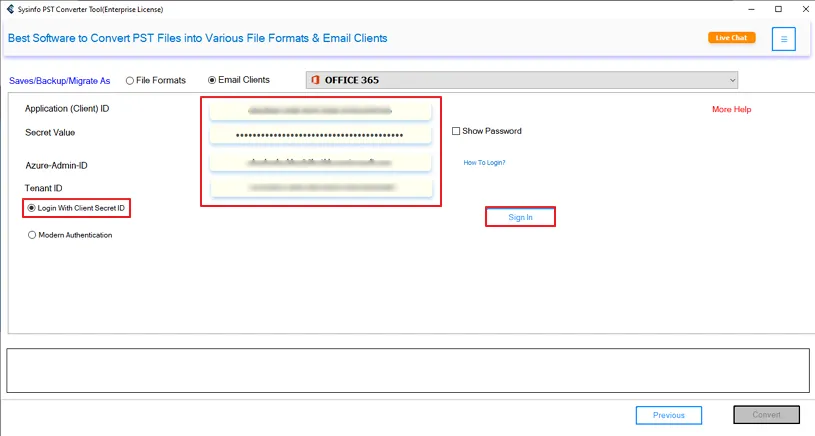Click the Application (Client) ID field
Viewport: 815px width, 436px height.
coord(321,111)
